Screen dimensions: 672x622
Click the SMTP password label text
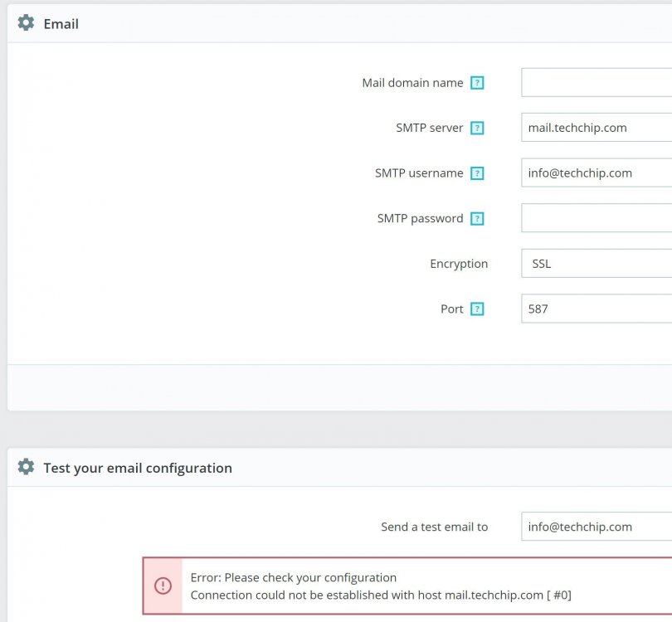point(420,219)
